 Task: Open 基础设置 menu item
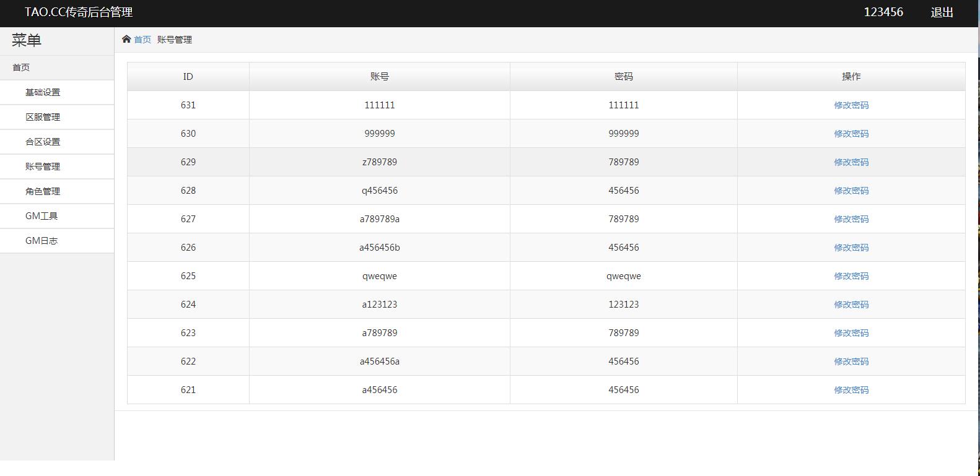43,92
